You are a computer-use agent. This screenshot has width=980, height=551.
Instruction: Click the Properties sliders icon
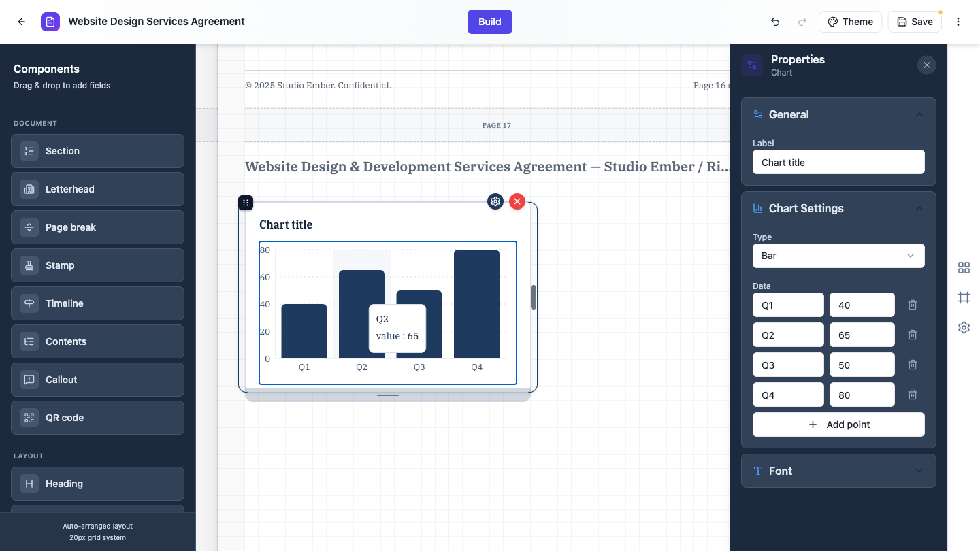(x=752, y=65)
